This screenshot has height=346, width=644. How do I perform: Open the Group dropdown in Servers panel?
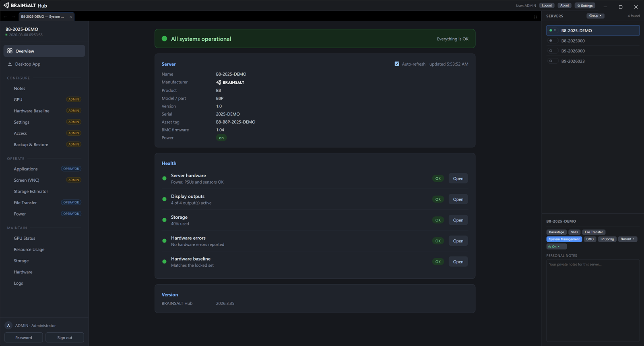point(595,16)
